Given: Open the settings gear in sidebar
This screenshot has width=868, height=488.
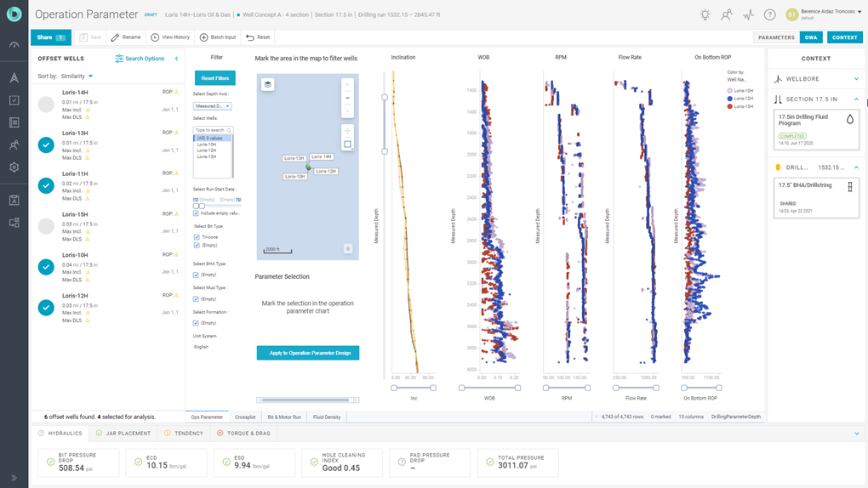Looking at the screenshot, I should click(x=14, y=167).
